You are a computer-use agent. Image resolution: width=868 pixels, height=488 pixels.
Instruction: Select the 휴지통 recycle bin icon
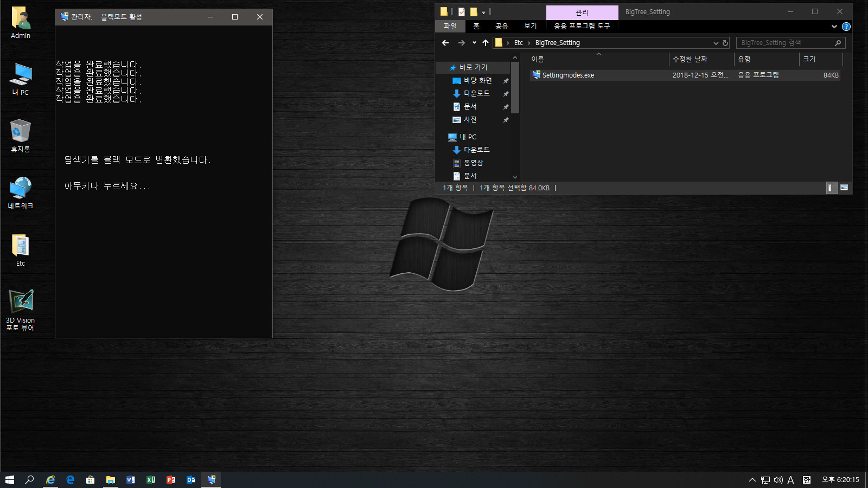(21, 136)
